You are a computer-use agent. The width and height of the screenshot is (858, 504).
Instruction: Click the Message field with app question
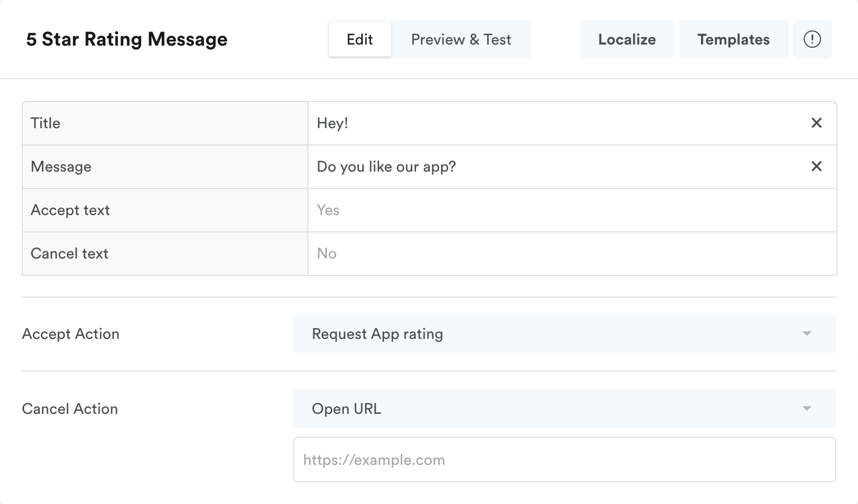[554, 167]
